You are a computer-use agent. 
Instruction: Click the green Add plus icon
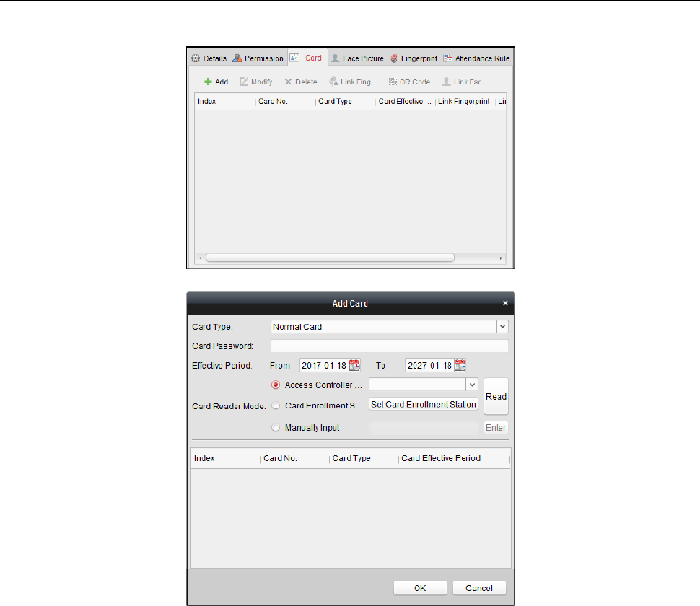[208, 82]
